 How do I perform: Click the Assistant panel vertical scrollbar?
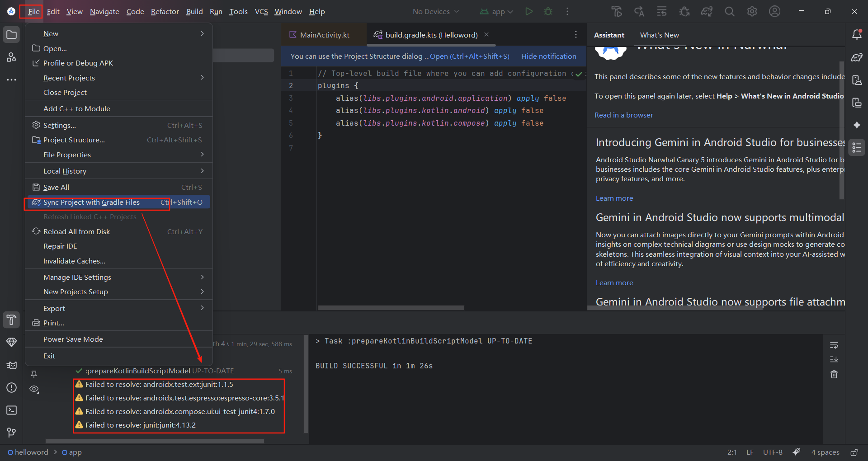click(841, 130)
